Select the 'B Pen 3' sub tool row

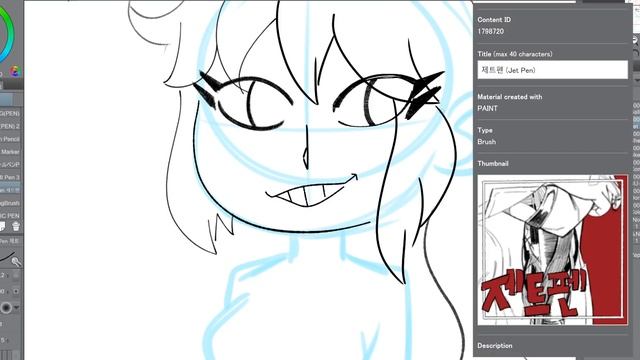point(10,177)
